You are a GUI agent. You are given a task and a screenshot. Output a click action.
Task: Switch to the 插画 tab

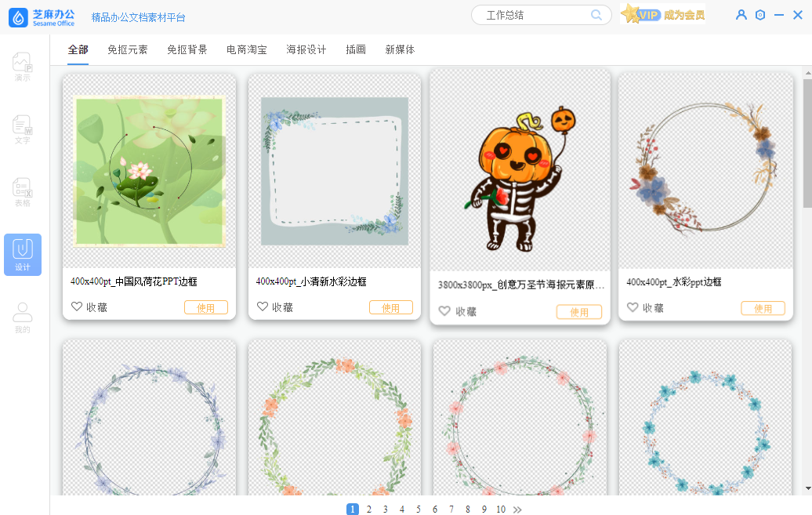click(356, 49)
